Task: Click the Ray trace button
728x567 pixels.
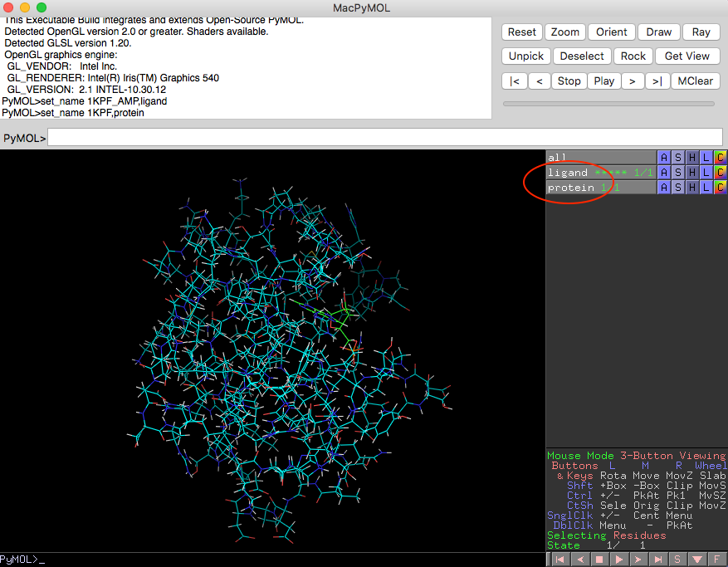Action: (x=701, y=32)
